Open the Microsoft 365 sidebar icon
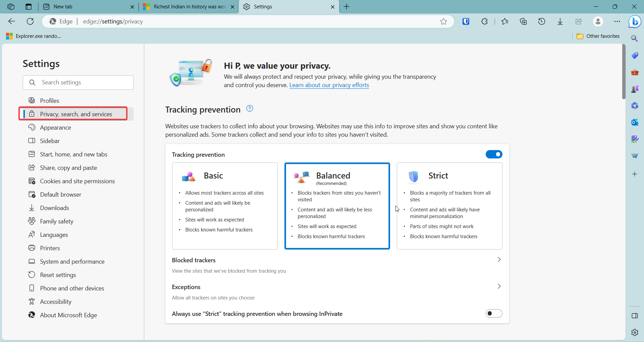644x342 pixels. pyautogui.click(x=635, y=106)
